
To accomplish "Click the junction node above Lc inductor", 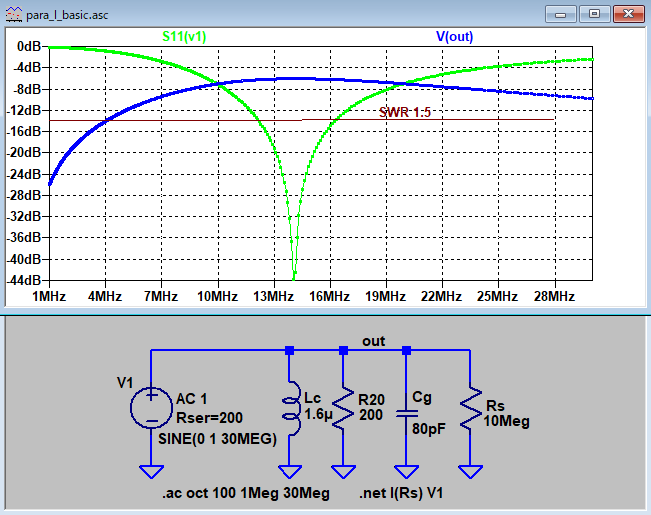I will click(x=290, y=351).
